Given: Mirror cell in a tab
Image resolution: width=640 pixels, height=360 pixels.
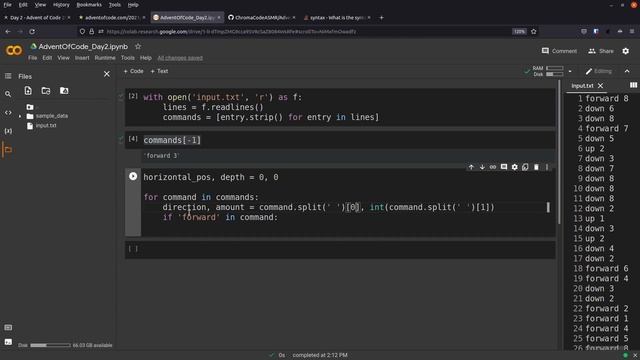Looking at the screenshot, I should (525, 167).
